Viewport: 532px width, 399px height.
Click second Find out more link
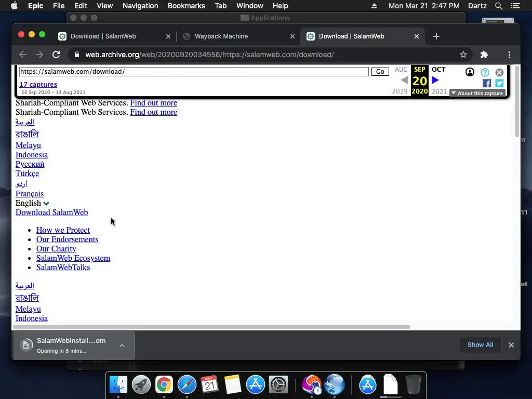pos(153,112)
